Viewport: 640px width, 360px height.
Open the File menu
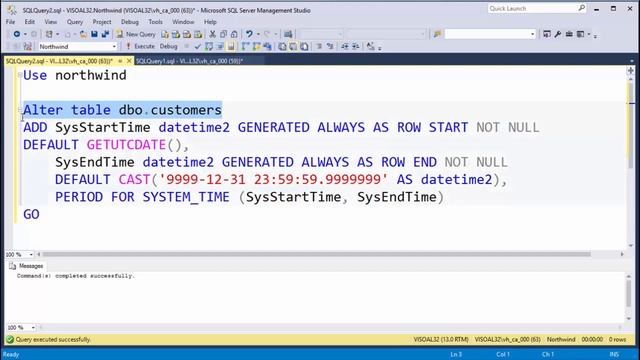(x=10, y=22)
